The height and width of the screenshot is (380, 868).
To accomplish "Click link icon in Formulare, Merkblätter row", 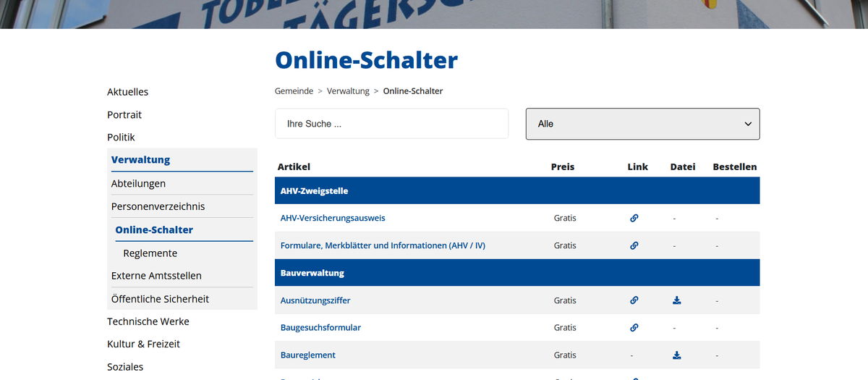I will click(634, 245).
